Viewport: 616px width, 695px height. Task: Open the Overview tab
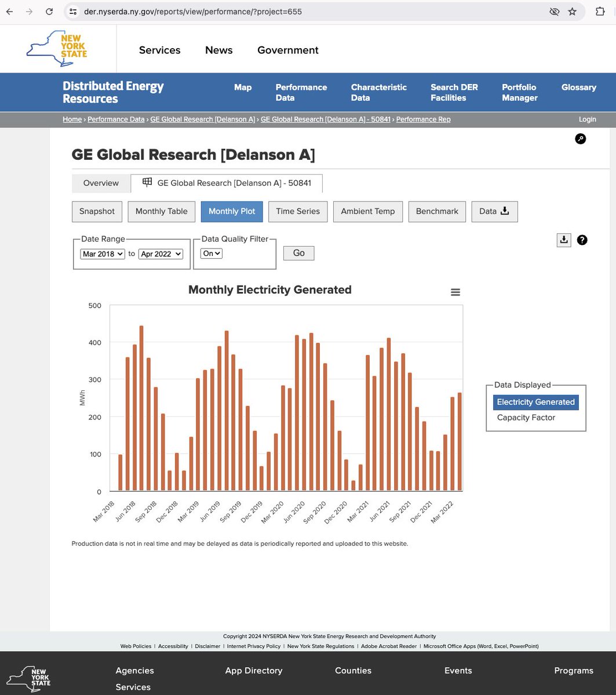(101, 183)
